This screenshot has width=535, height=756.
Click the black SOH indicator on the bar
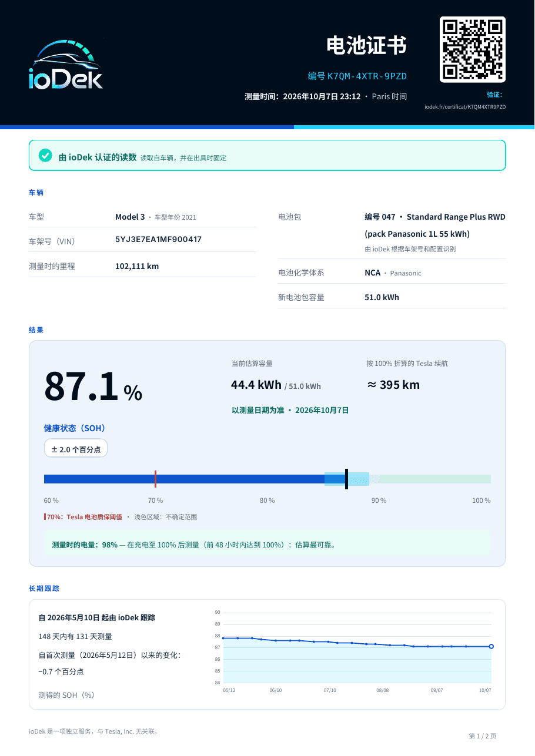346,479
